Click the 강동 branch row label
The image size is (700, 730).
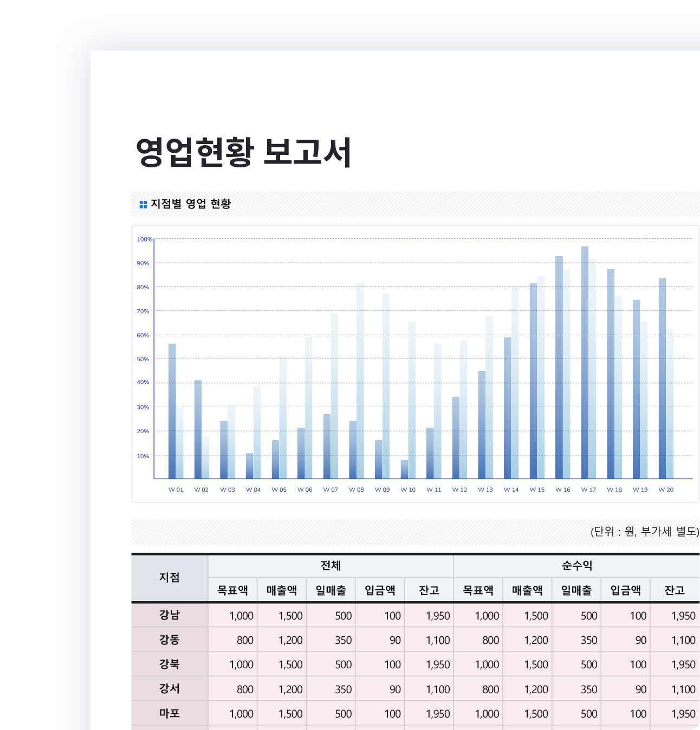coord(170,640)
